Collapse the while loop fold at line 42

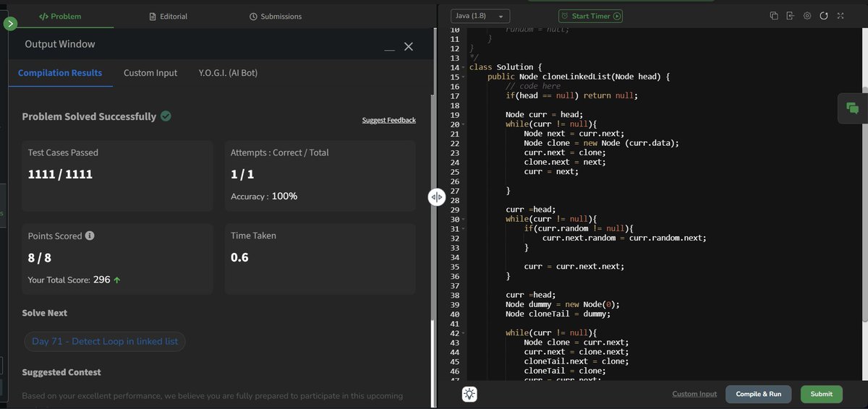463,332
